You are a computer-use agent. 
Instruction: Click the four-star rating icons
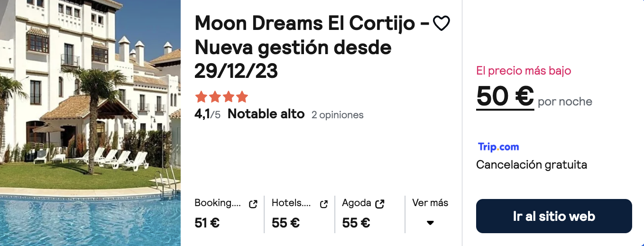tap(221, 97)
